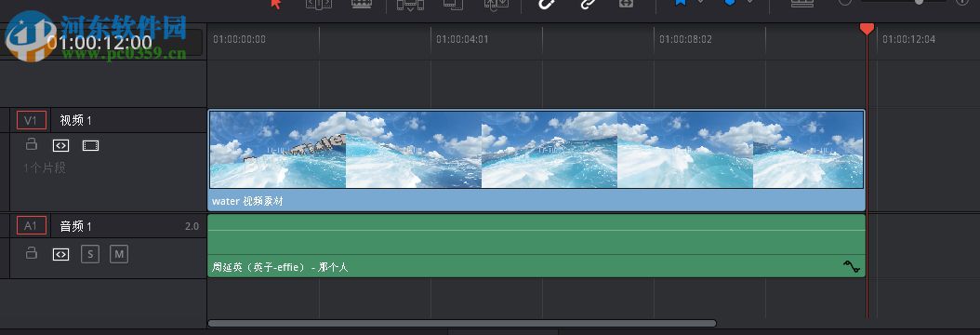Click the horizontal timeline scrollbar
The image size is (980, 335).
462,323
